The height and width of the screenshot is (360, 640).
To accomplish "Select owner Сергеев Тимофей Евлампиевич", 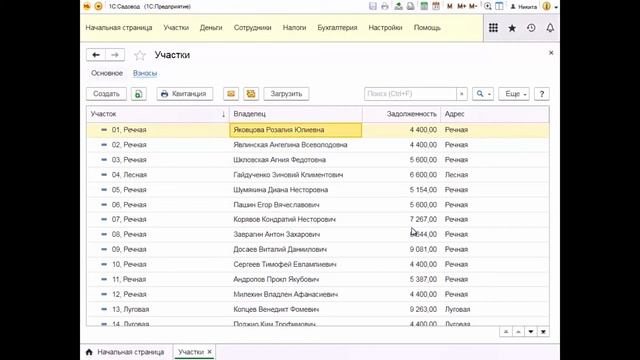I will pyautogui.click(x=285, y=264).
